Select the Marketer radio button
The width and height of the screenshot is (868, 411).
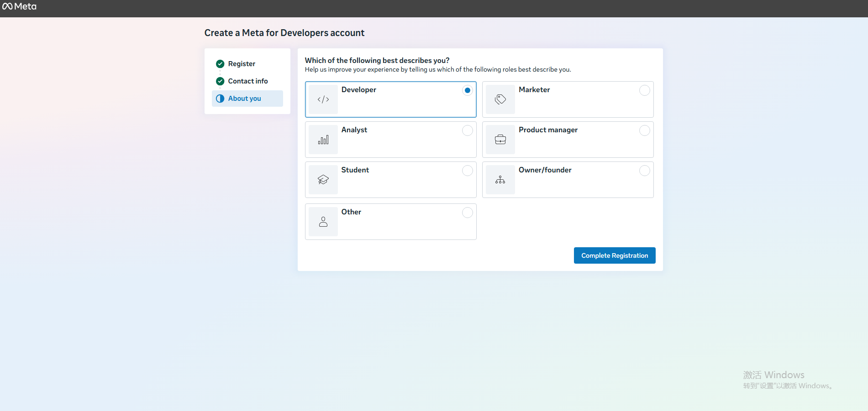point(644,90)
